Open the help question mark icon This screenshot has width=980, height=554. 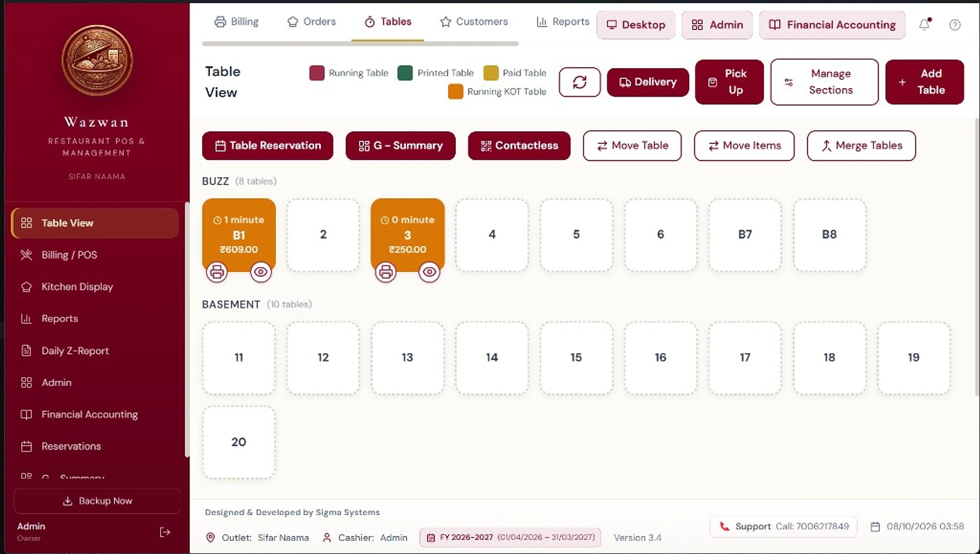point(955,25)
